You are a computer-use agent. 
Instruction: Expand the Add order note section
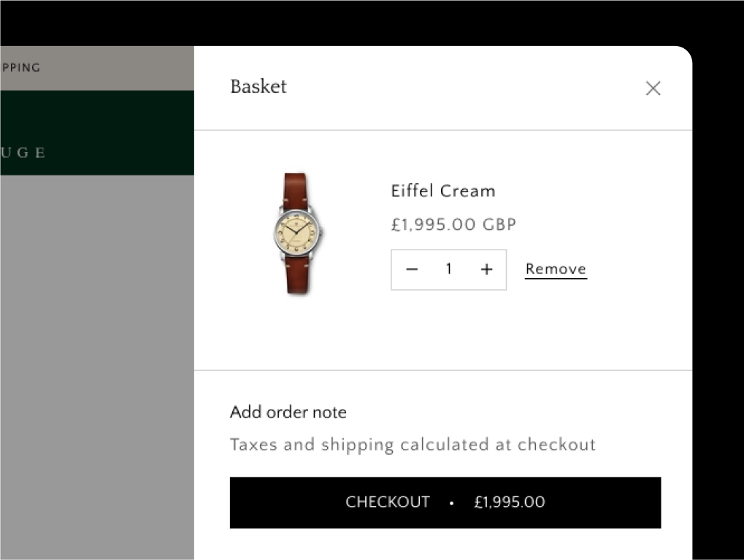(x=288, y=413)
